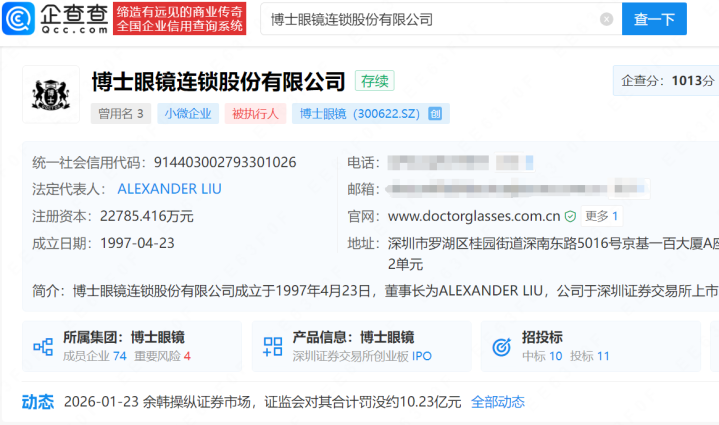
Task: Click the 所属集团 group structure icon
Action: [x=43, y=347]
